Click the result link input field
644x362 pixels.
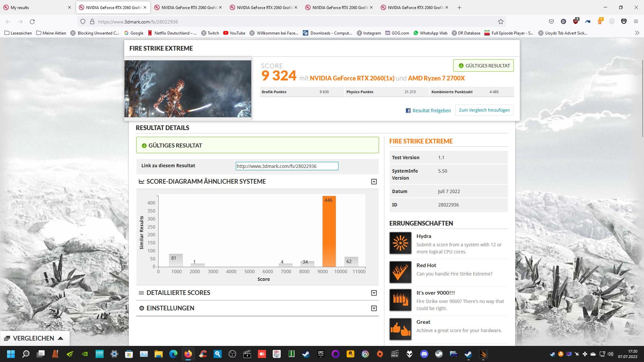(287, 166)
